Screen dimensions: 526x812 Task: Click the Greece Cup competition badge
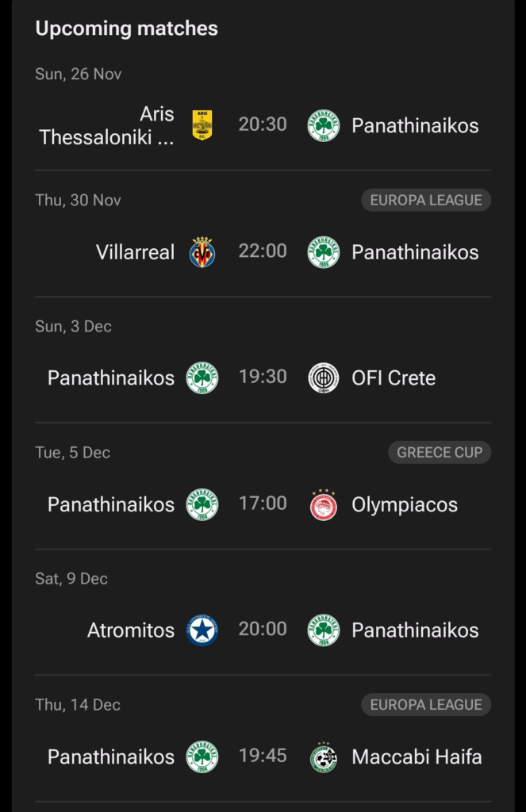440,453
